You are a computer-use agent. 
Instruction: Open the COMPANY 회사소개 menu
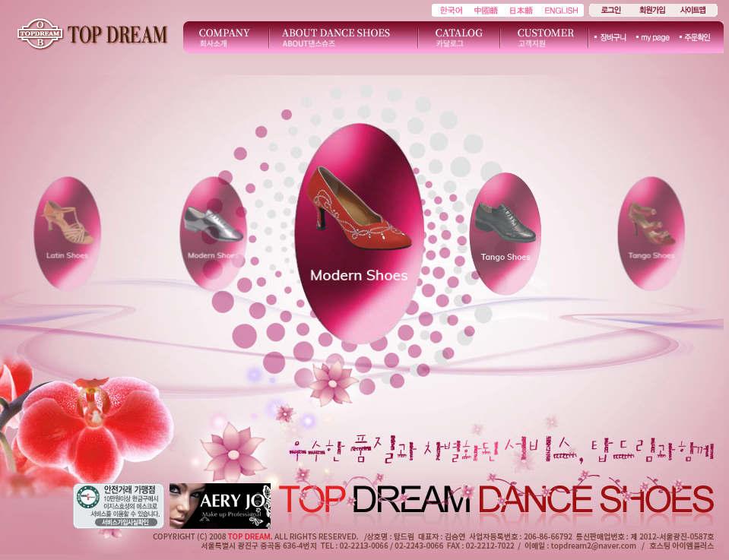(223, 37)
